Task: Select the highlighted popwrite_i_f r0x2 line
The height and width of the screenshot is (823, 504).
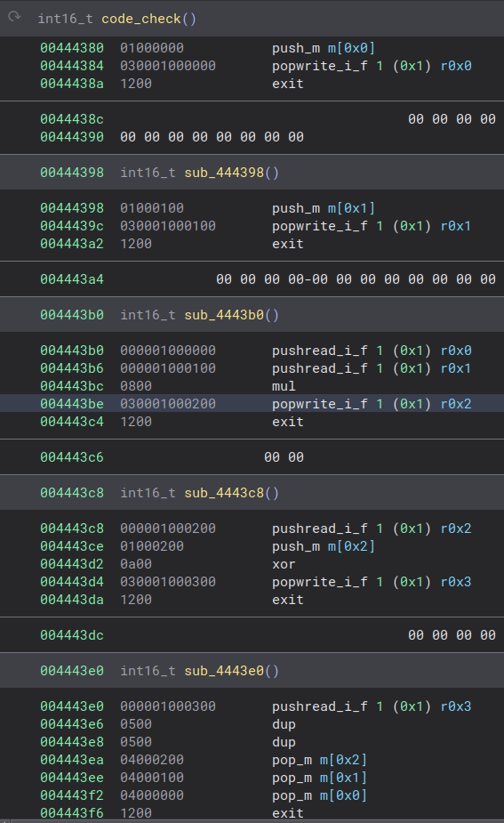Action: coord(252,404)
